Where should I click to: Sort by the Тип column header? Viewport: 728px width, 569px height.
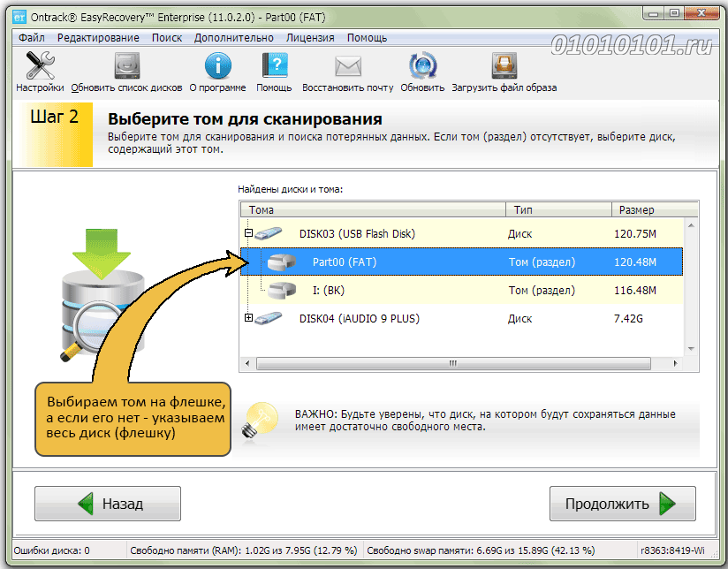coord(558,210)
